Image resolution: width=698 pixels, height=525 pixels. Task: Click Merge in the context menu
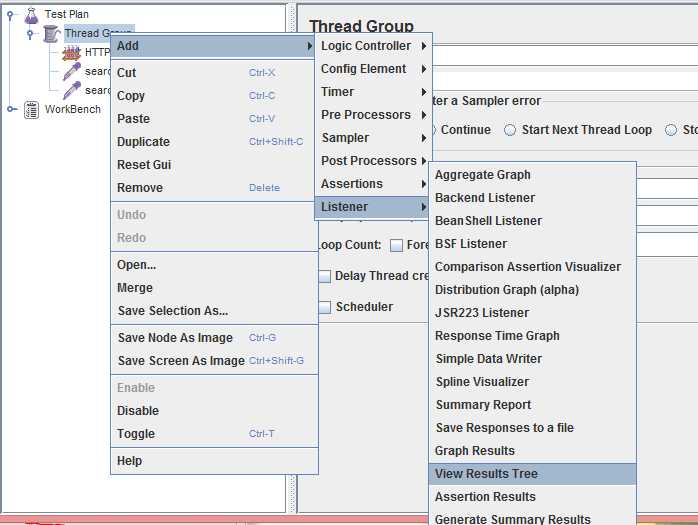click(x=214, y=288)
